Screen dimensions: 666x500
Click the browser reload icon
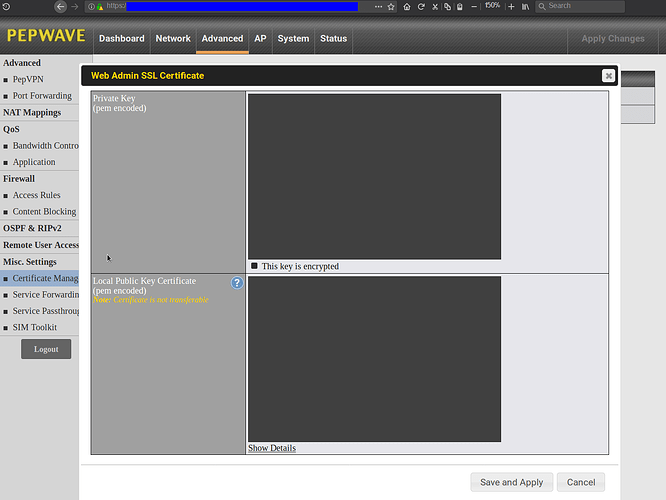[x=421, y=6]
